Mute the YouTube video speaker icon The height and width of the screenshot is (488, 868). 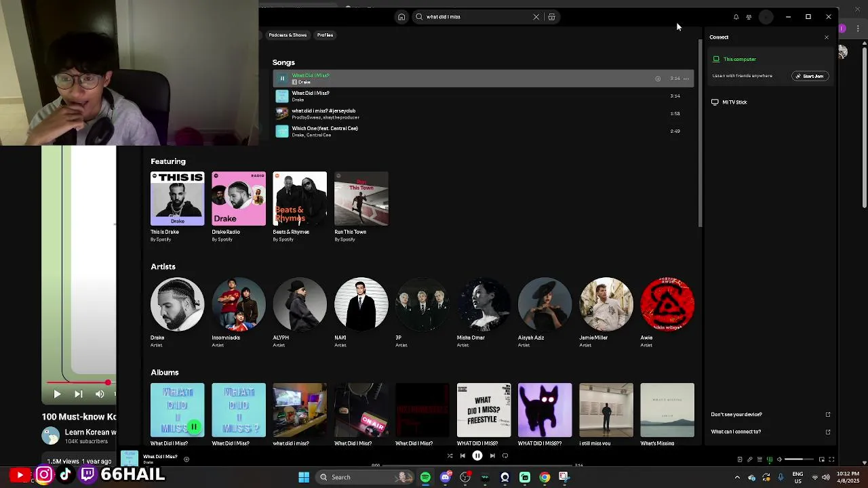coord(100,394)
